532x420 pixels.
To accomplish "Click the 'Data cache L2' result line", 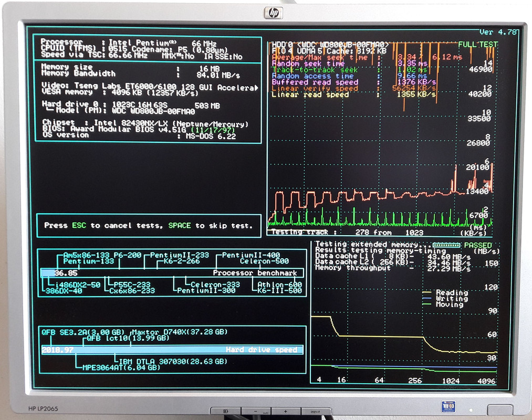I will [392, 262].
